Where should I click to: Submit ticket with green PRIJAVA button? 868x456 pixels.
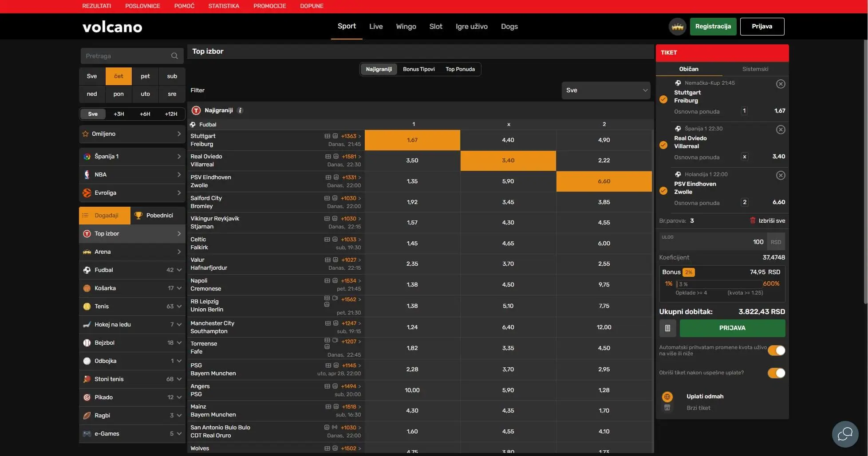pos(732,328)
